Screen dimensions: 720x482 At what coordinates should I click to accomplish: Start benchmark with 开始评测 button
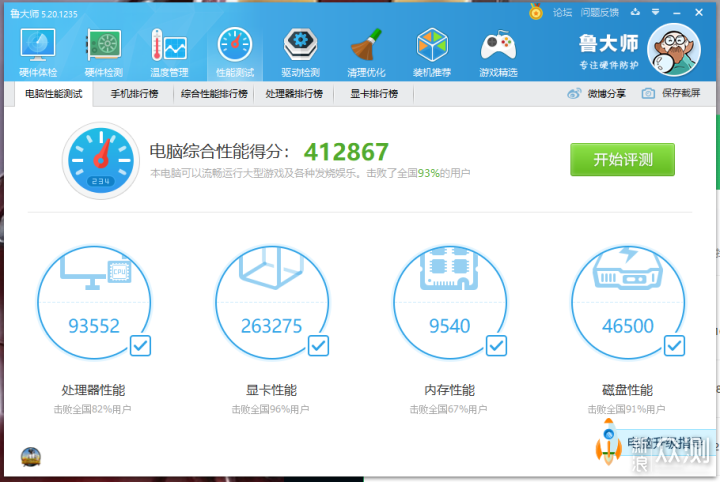622,159
